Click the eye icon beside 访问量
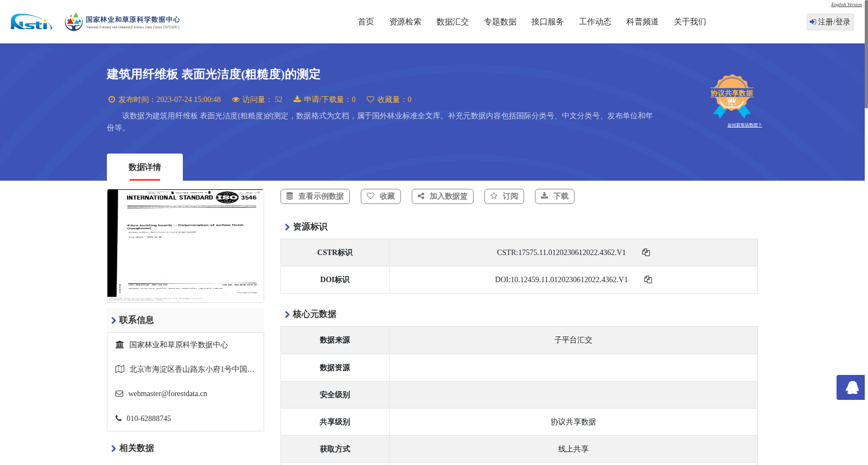 (235, 99)
